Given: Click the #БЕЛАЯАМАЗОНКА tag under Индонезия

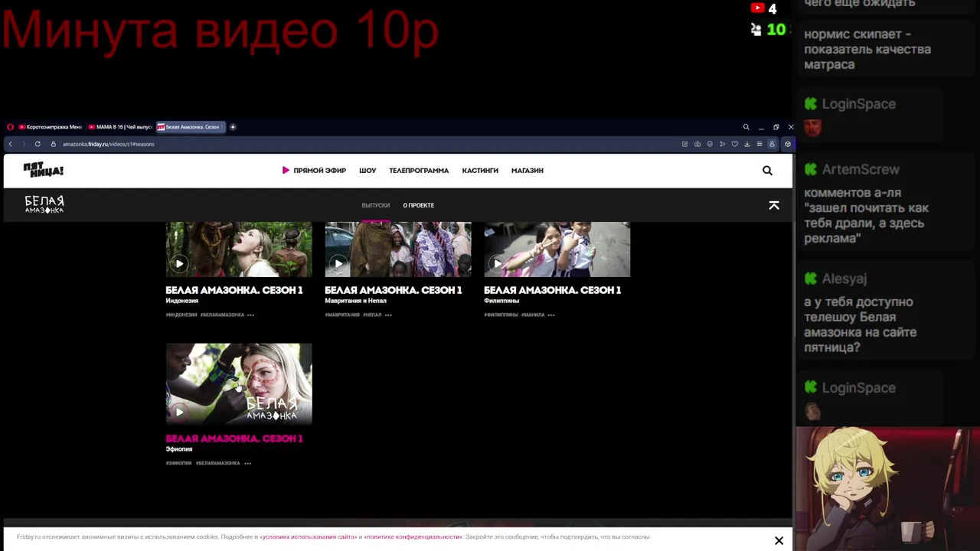Looking at the screenshot, I should point(222,315).
